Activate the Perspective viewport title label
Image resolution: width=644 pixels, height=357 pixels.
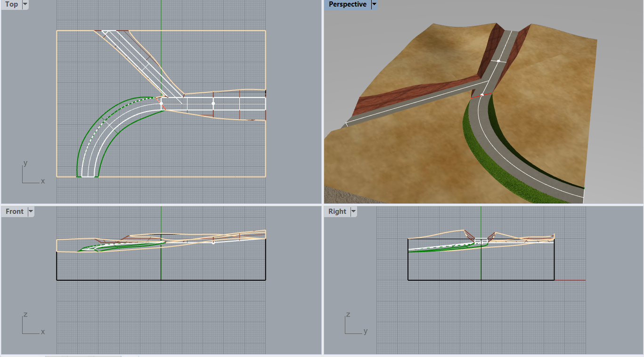tap(347, 5)
